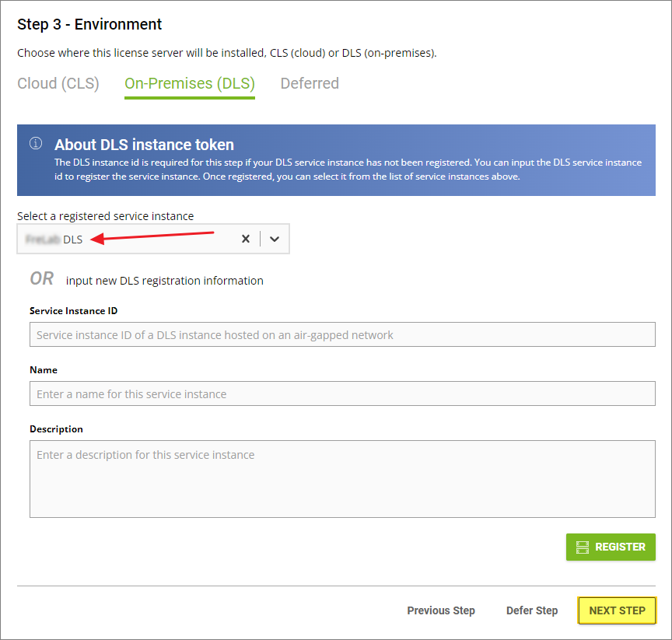
Task: Click into the Name input field
Action: [x=342, y=394]
